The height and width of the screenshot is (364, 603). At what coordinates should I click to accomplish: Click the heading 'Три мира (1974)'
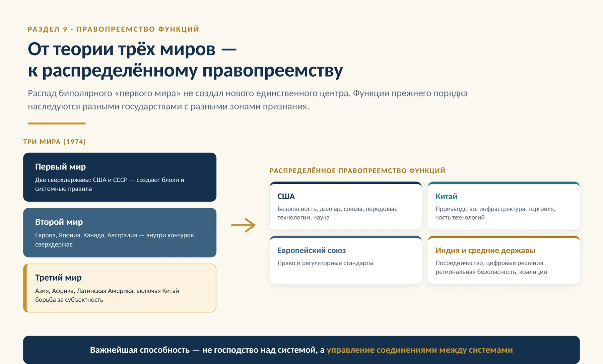tap(55, 142)
